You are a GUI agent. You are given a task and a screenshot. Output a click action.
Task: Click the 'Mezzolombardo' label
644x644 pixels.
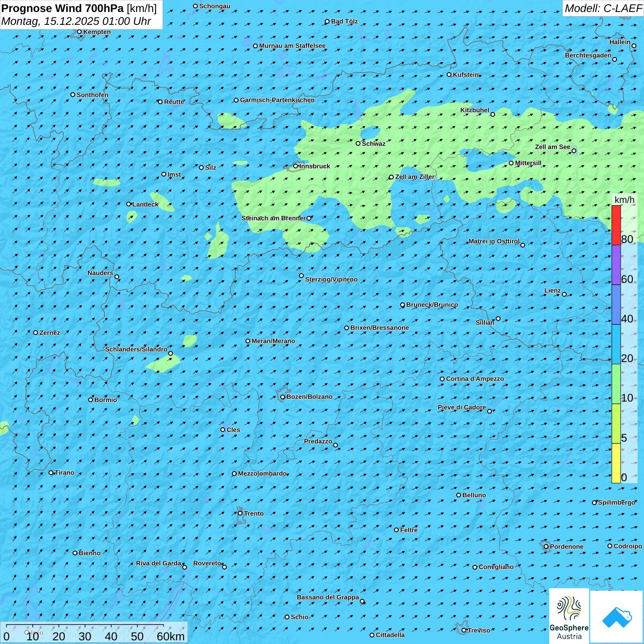[262, 474]
